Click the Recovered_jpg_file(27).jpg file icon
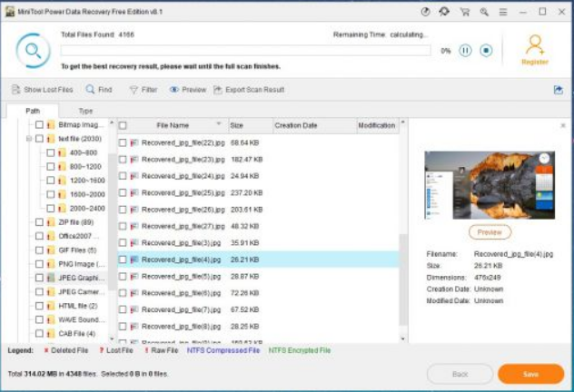The height and width of the screenshot is (392, 574). coord(134,226)
